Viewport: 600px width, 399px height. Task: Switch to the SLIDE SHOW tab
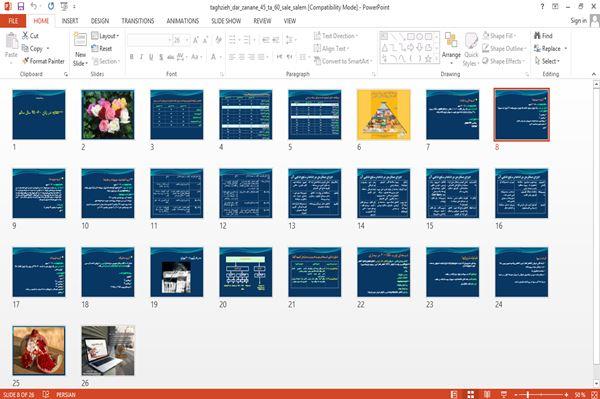tap(226, 21)
